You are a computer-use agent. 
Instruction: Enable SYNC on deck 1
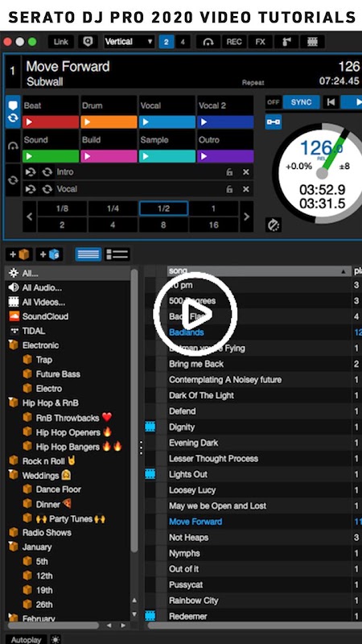tap(301, 102)
